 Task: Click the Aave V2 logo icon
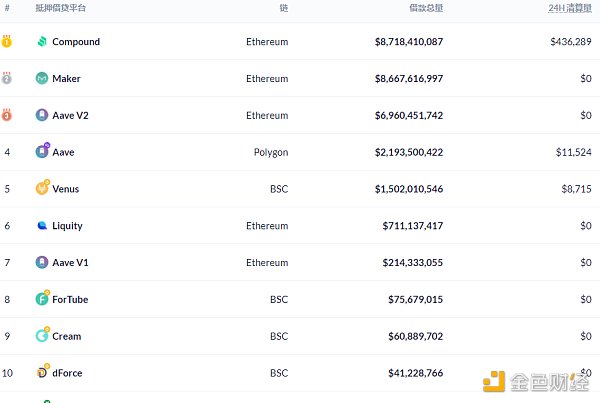pyautogui.click(x=42, y=115)
